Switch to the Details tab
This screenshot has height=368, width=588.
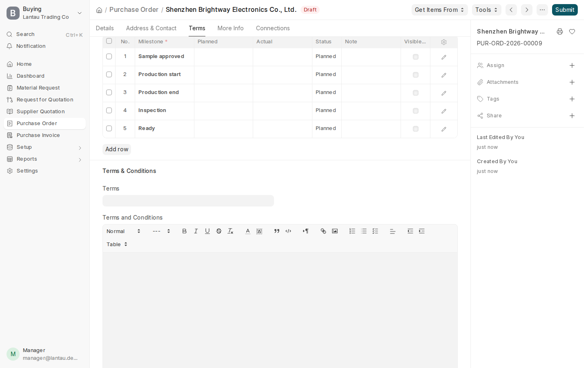[x=105, y=28]
